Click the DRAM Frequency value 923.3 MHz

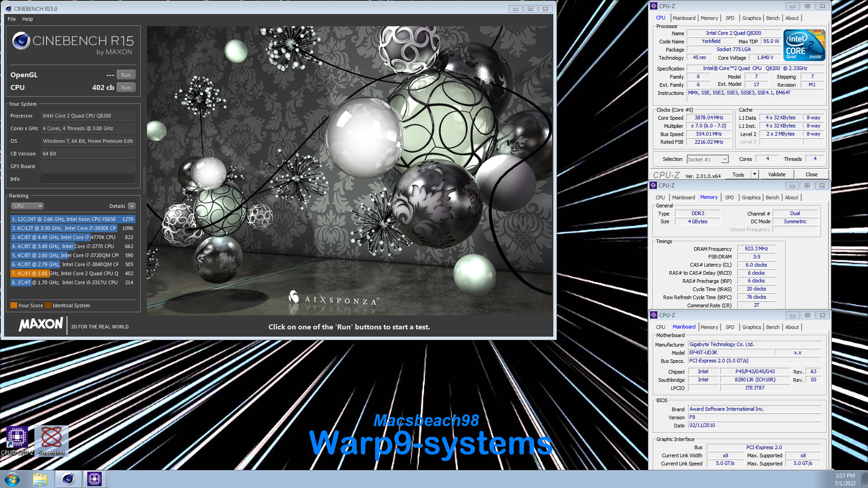(756, 249)
